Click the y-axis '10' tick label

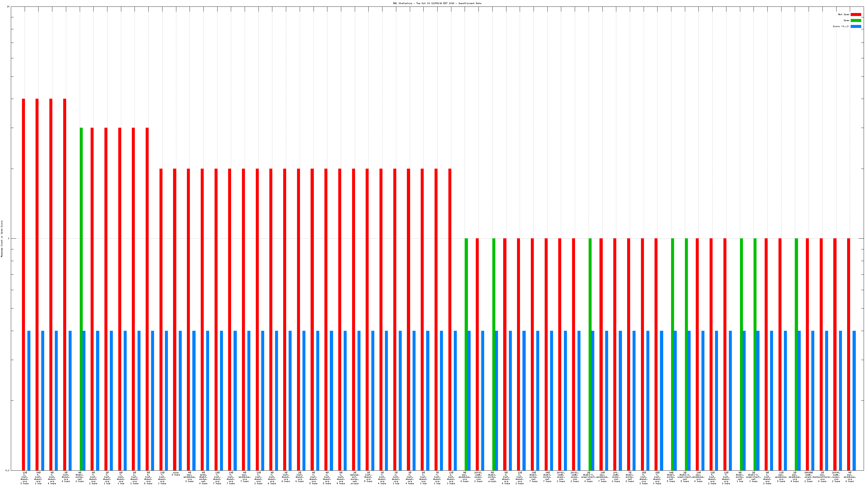click(8, 7)
